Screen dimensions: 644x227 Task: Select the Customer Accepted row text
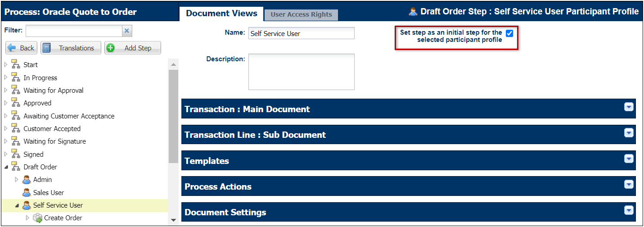click(x=52, y=128)
